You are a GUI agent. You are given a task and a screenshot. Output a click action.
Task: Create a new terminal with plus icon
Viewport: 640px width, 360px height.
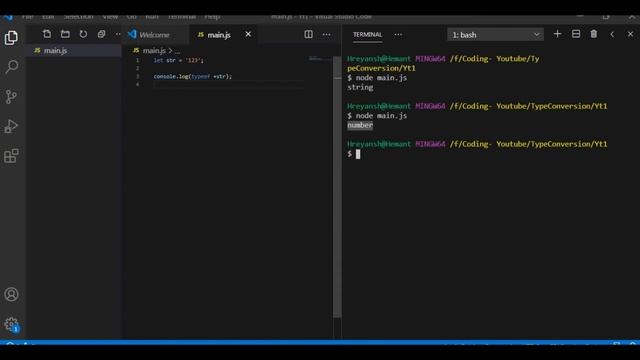coord(558,34)
